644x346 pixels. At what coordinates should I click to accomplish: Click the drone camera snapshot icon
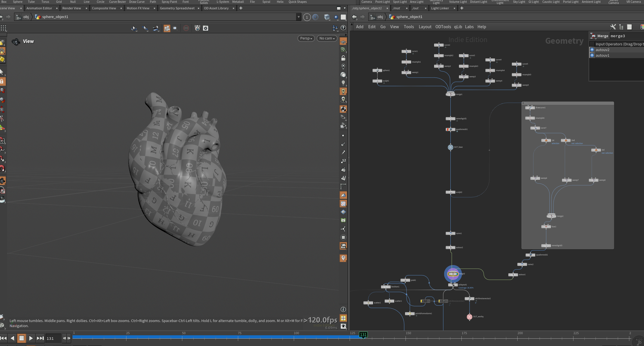pyautogui.click(x=197, y=28)
